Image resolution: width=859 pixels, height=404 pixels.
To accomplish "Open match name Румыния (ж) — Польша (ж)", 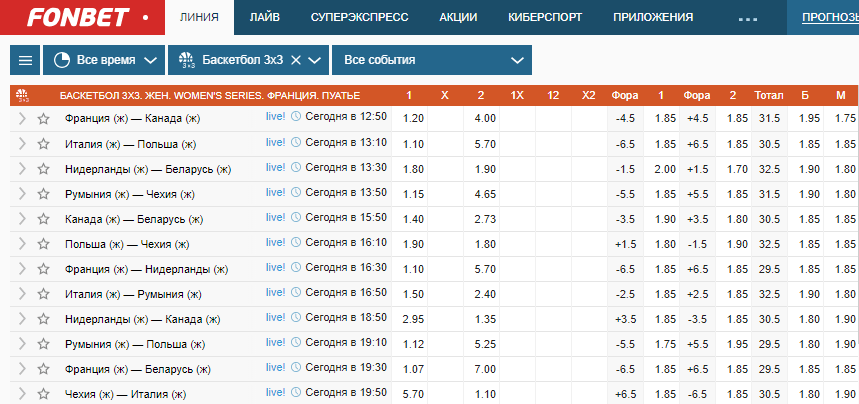I will [x=135, y=344].
